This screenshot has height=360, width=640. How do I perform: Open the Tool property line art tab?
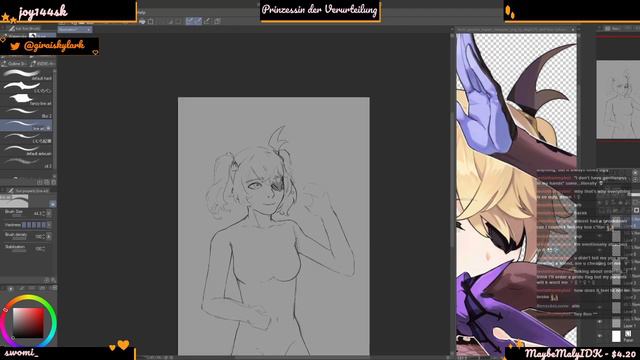coord(29,191)
